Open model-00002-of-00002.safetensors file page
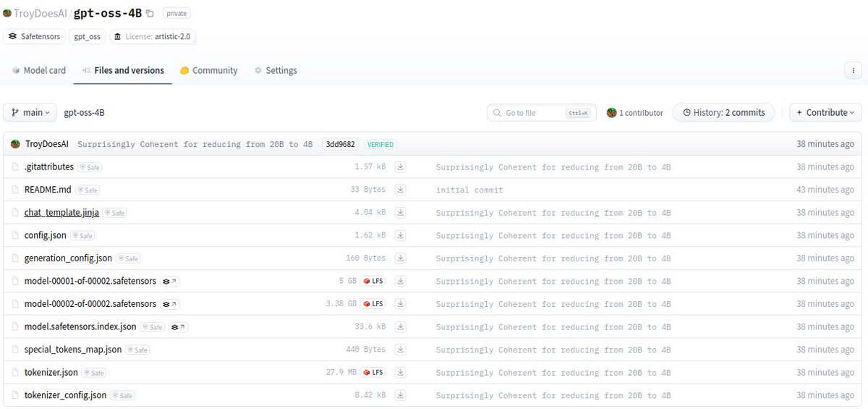Screen dimensions: 868x409 [90, 303]
